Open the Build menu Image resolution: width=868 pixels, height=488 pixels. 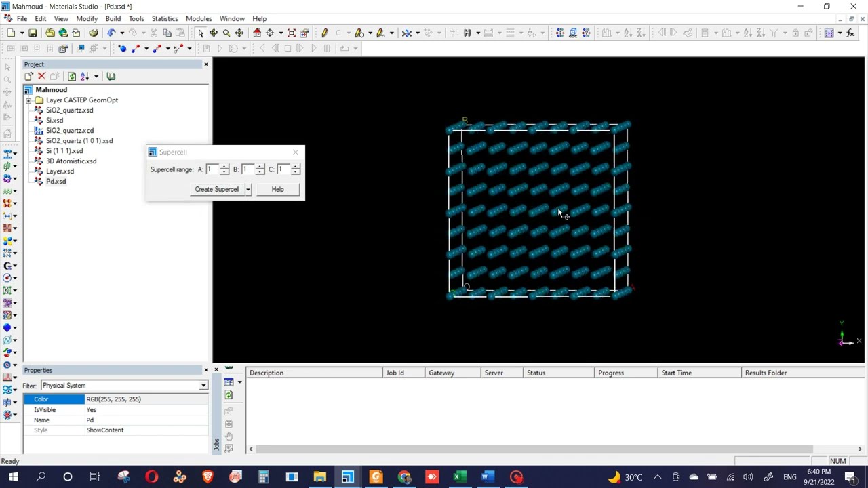[x=113, y=18]
